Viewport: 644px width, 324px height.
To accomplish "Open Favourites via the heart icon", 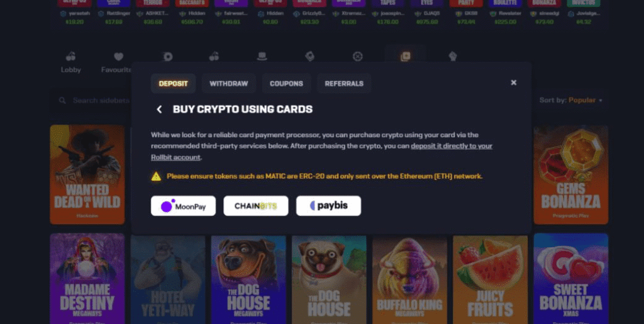I will coord(119,56).
